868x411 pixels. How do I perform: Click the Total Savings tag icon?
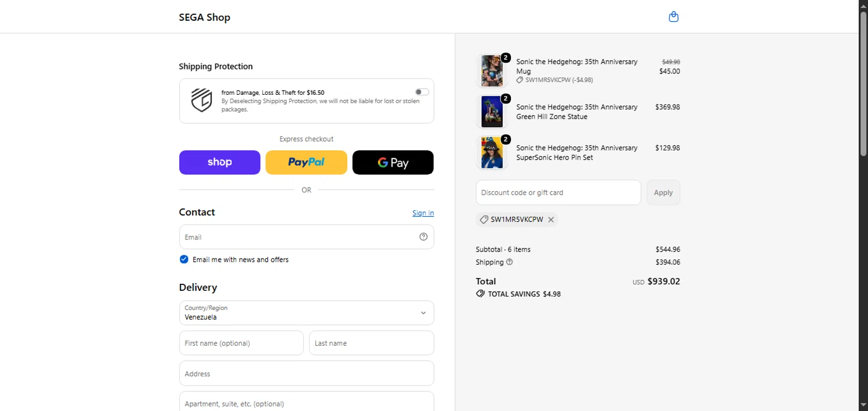tap(480, 294)
